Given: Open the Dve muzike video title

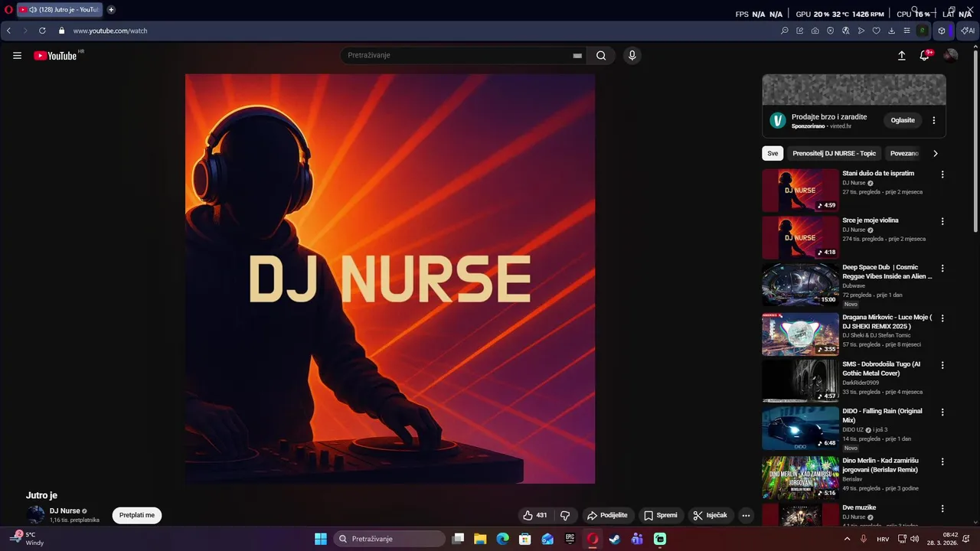Looking at the screenshot, I should [859, 507].
